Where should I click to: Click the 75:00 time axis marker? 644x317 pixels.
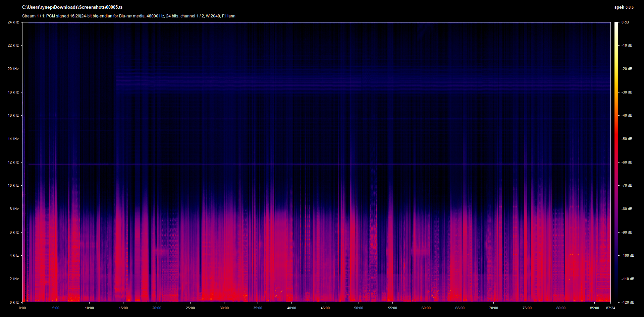pos(527,308)
